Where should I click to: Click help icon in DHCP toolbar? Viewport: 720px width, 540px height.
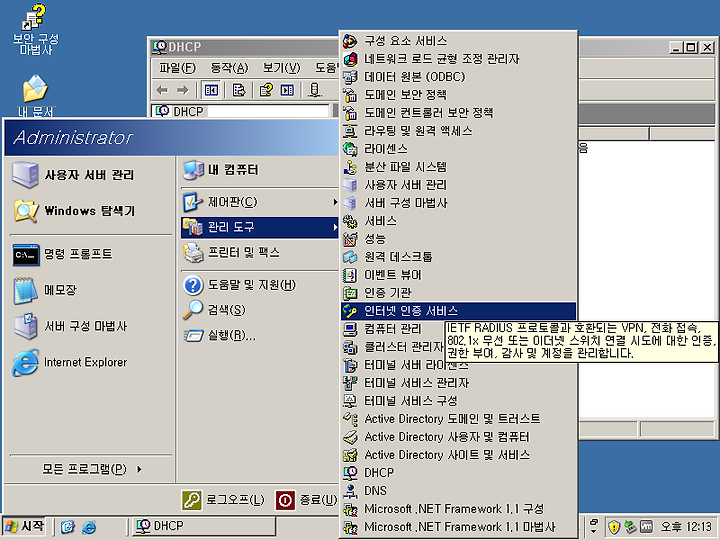point(266,90)
